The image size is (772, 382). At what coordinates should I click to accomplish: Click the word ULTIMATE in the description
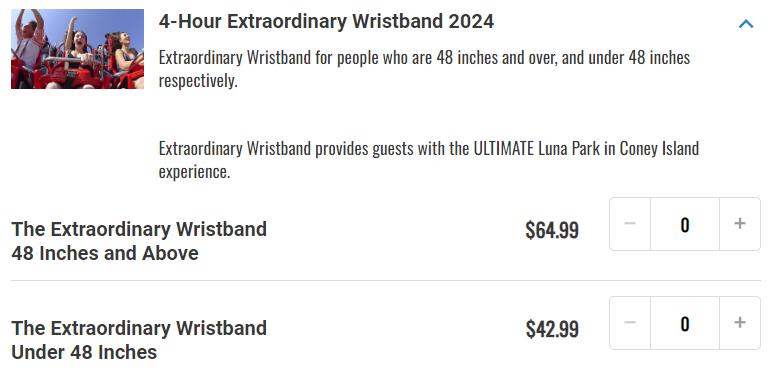(x=504, y=148)
